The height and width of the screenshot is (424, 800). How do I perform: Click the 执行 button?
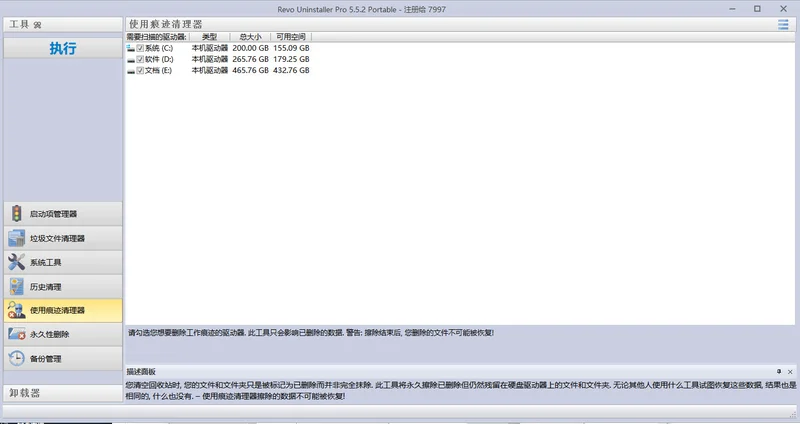pyautogui.click(x=63, y=48)
